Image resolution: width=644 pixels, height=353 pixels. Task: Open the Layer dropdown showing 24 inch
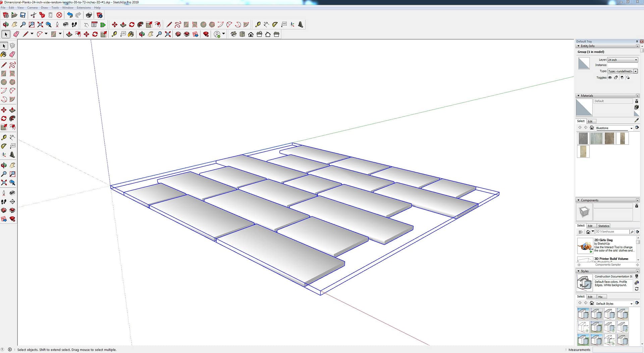[623, 60]
